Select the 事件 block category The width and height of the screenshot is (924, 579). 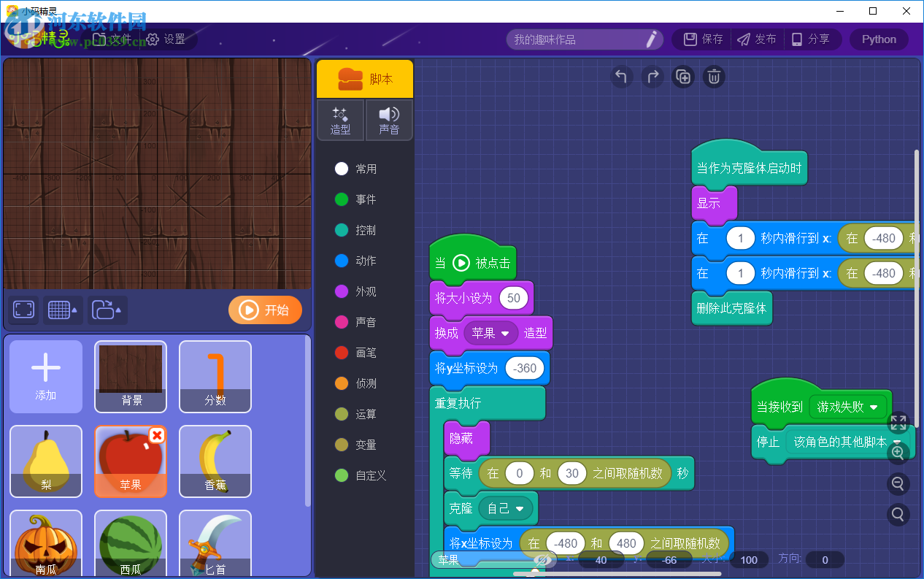[365, 199]
